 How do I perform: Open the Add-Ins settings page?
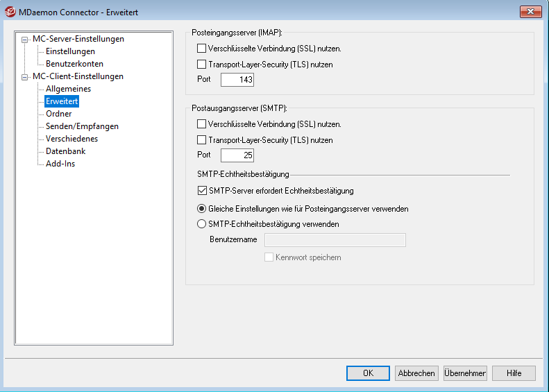tap(60, 164)
